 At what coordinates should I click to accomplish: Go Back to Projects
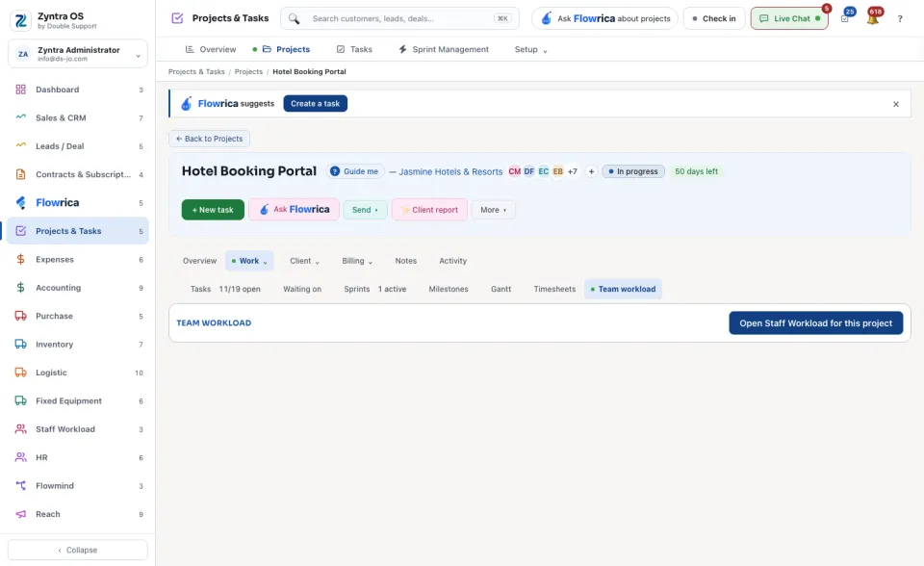(x=209, y=139)
